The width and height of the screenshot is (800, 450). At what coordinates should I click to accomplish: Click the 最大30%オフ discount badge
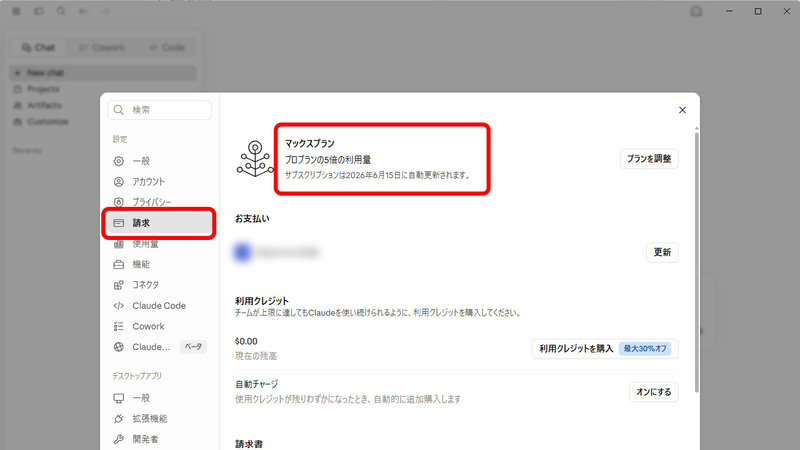[x=645, y=348]
